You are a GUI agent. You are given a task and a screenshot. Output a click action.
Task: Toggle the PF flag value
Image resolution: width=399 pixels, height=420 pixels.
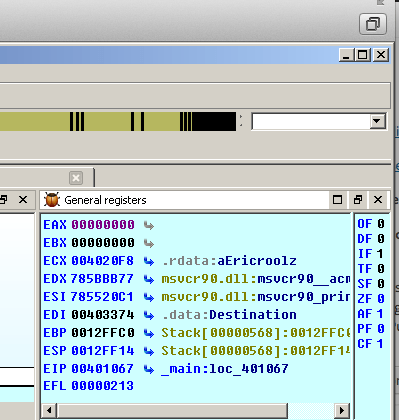[x=381, y=329]
